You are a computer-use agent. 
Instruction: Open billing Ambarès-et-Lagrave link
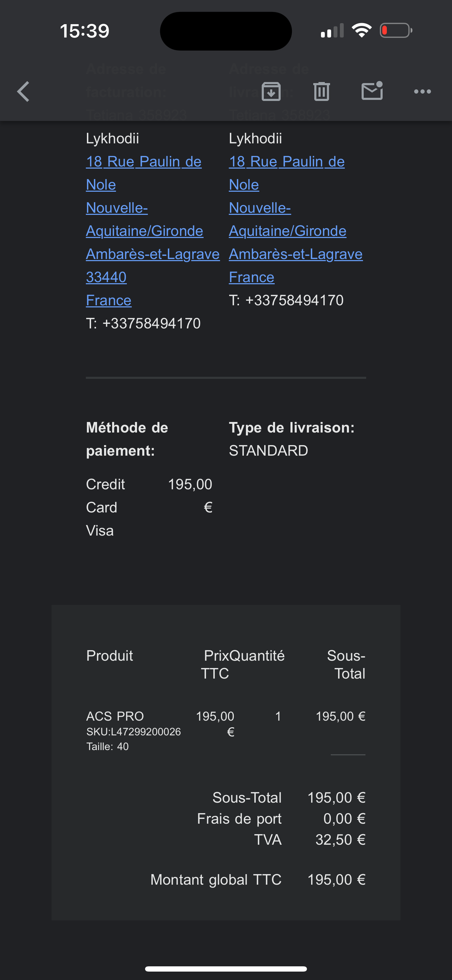click(152, 254)
